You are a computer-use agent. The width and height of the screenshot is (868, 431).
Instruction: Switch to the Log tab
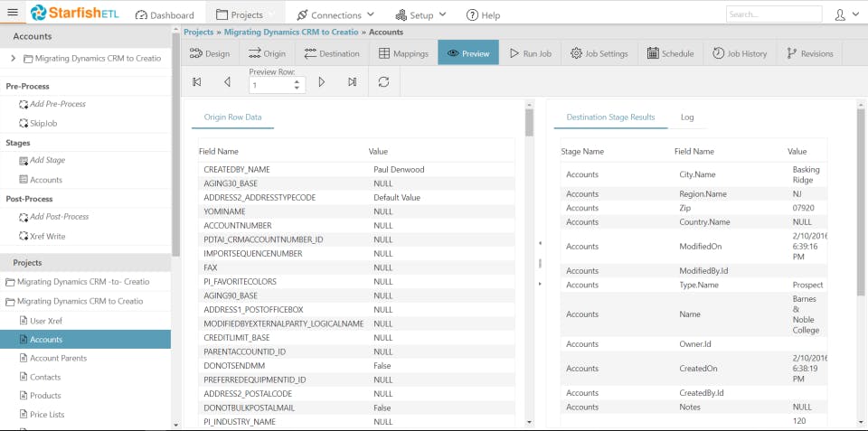pos(687,117)
